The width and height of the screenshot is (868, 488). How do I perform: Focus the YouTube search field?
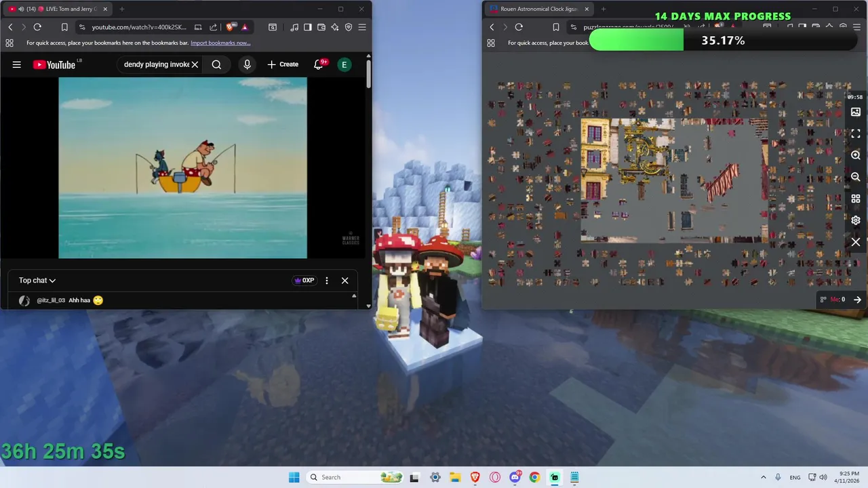point(157,64)
